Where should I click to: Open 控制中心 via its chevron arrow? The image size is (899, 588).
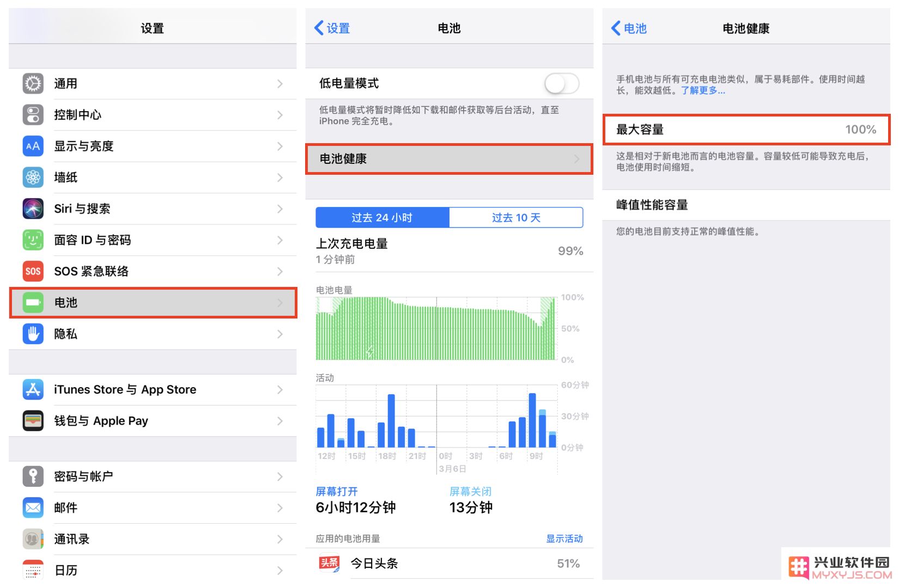click(280, 115)
